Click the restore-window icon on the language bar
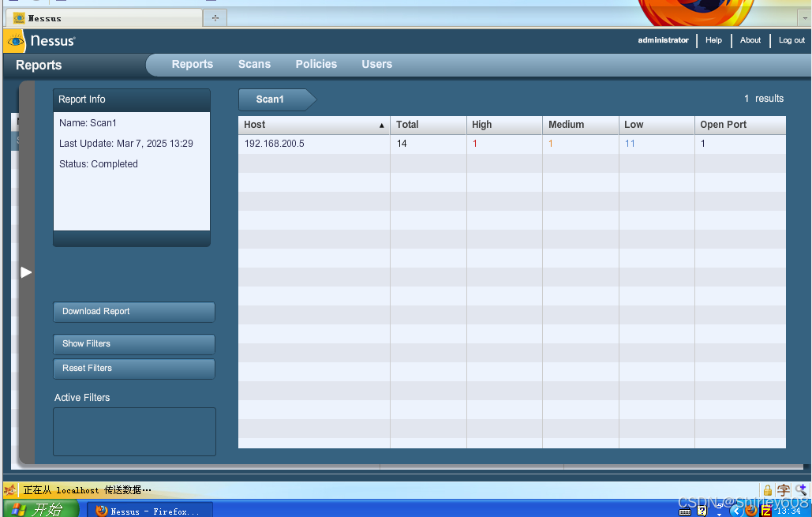Image resolution: width=812 pixels, height=517 pixels. tap(720, 507)
